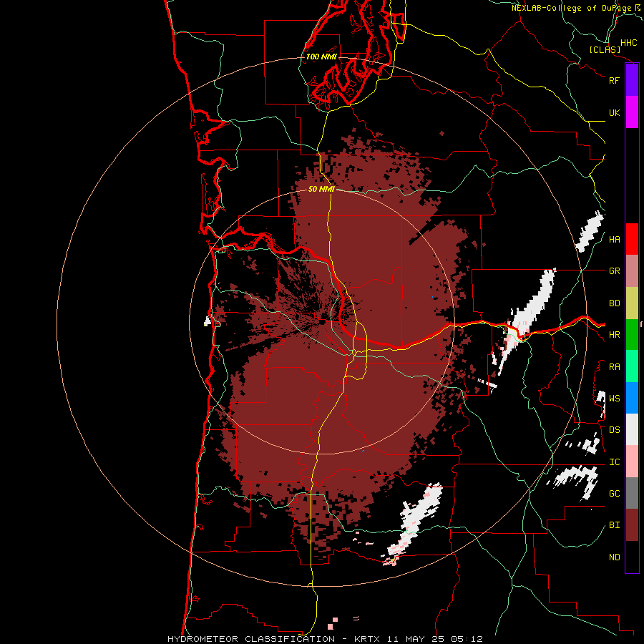Viewport: 644px width, 644px height.
Task: Click the UK legend label
Action: (614, 112)
